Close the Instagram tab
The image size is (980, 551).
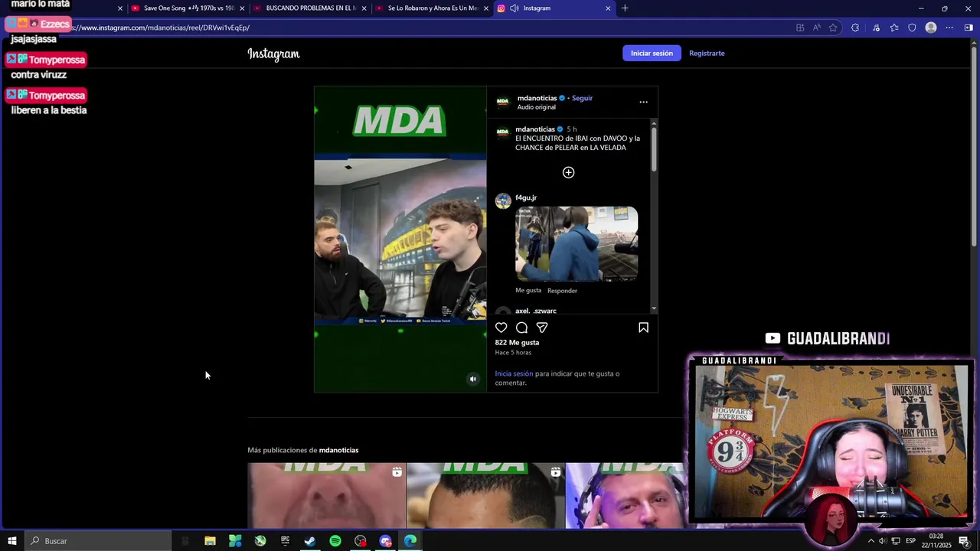click(608, 8)
